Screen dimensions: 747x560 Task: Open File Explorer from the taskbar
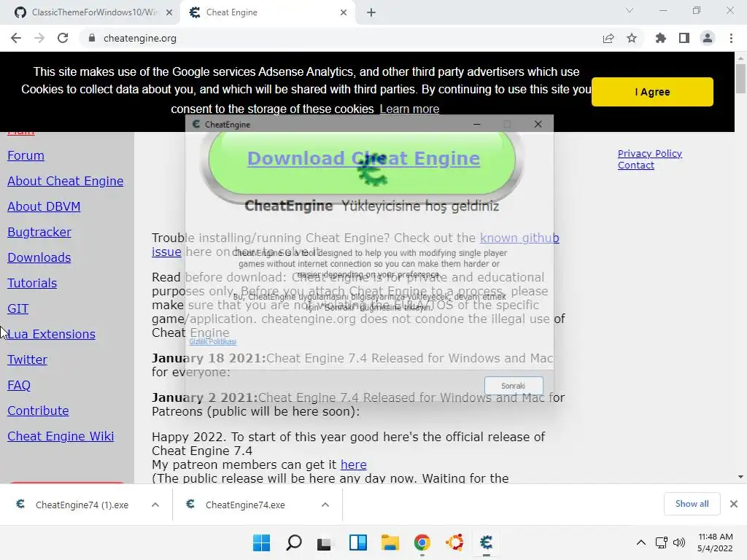coord(390,542)
